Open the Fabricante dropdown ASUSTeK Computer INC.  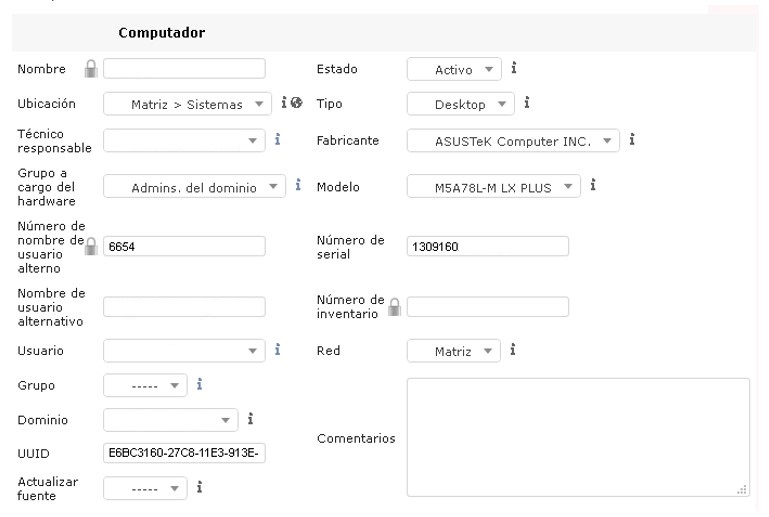514,141
